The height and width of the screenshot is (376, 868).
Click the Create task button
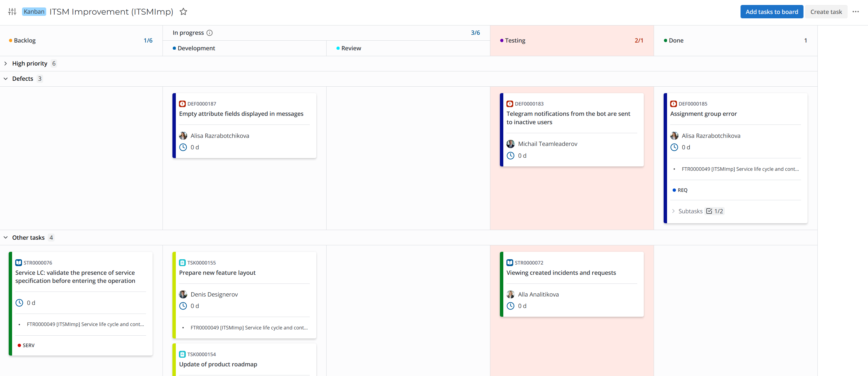826,12
